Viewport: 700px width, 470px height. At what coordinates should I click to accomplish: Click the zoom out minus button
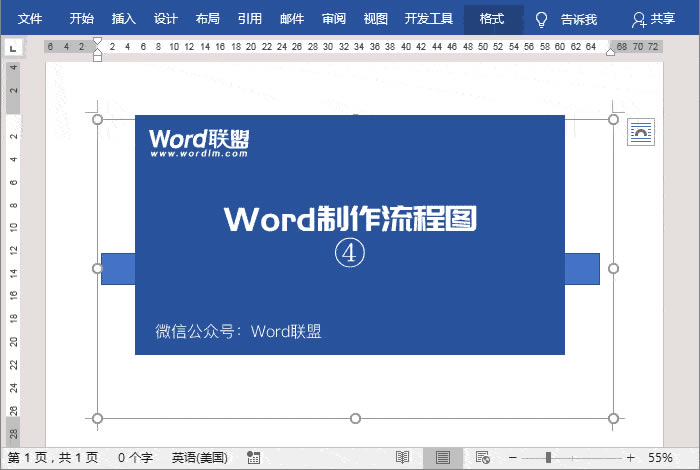[x=512, y=457]
